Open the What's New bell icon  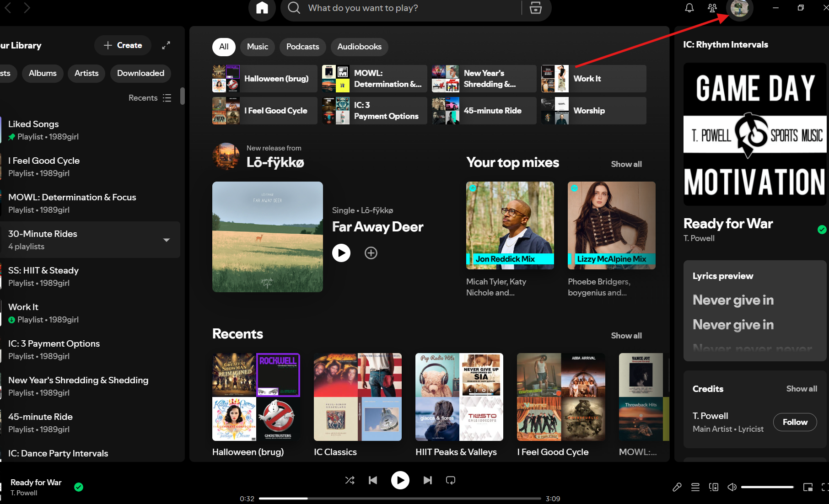point(689,8)
